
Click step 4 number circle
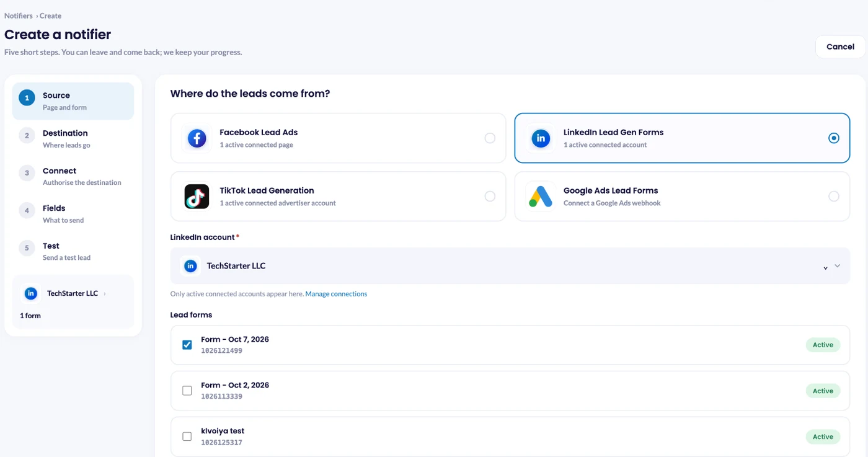pos(27,211)
